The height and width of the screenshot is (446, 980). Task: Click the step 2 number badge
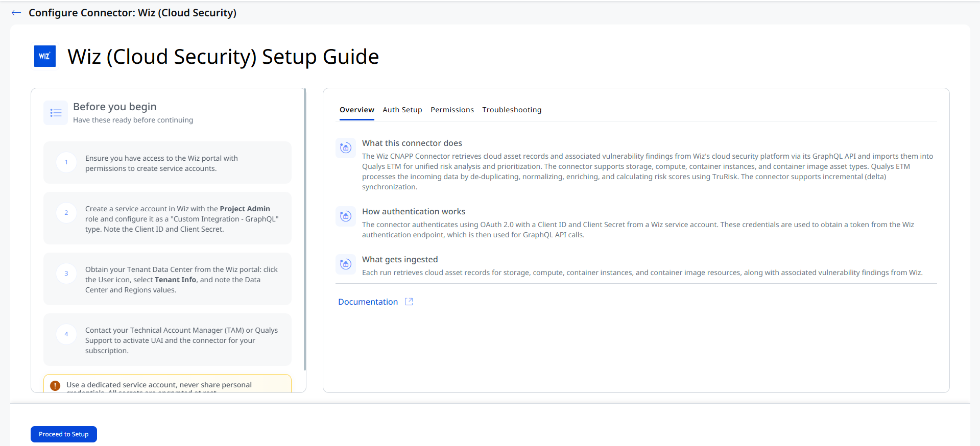[66, 213]
